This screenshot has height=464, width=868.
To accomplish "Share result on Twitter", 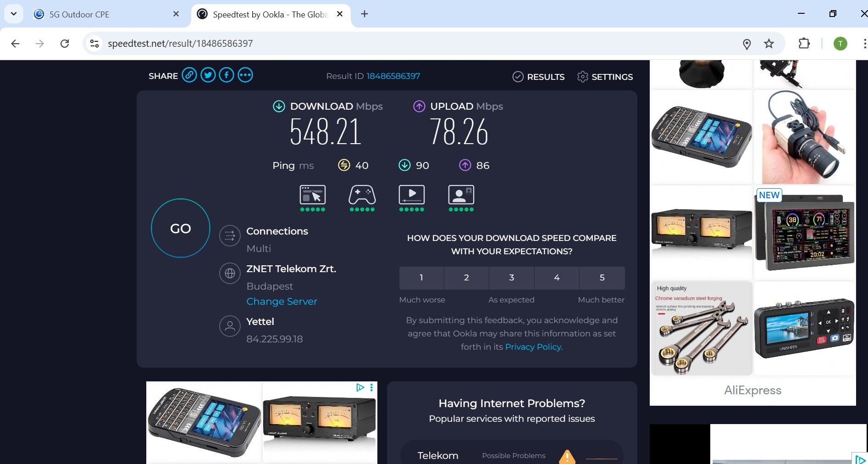I will 208,75.
